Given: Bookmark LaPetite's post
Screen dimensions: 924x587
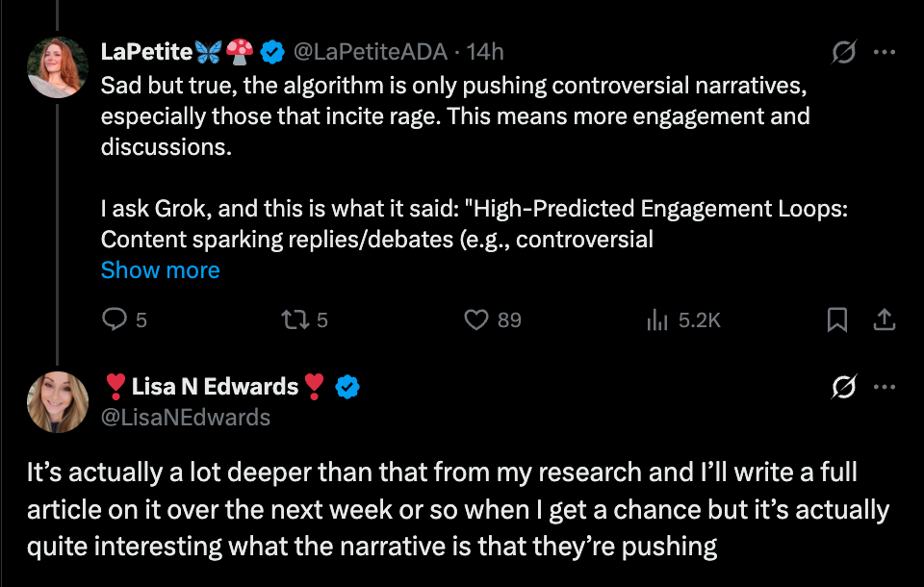Looking at the screenshot, I should point(837,319).
